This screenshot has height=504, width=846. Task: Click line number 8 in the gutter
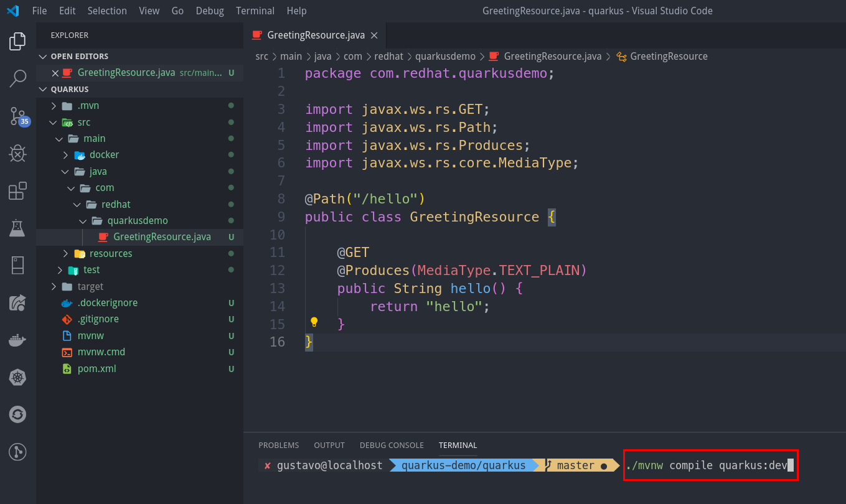(x=281, y=199)
